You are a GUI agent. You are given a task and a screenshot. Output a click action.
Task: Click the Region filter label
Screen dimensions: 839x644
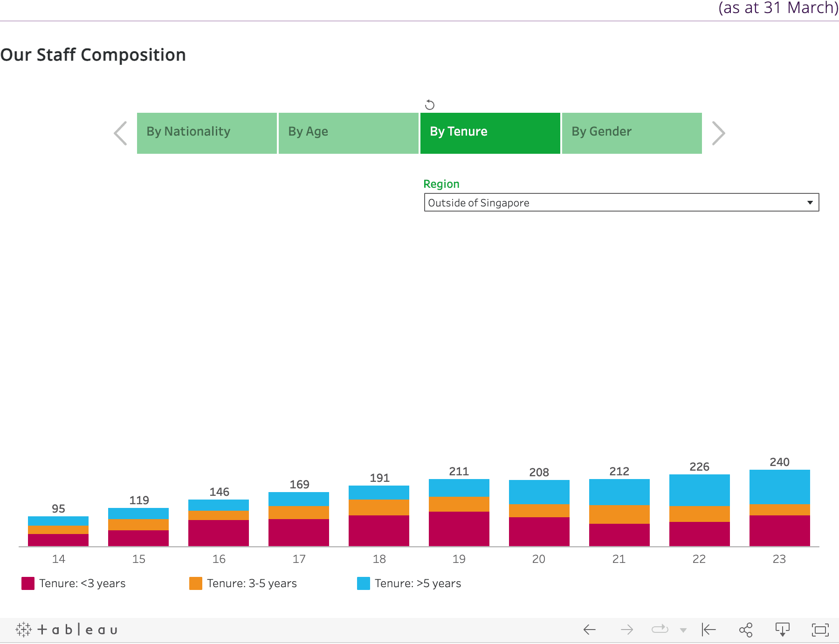[441, 184]
